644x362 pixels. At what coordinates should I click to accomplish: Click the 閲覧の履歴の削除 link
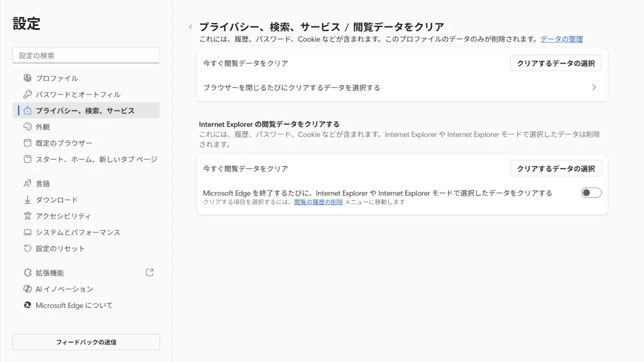click(x=318, y=202)
